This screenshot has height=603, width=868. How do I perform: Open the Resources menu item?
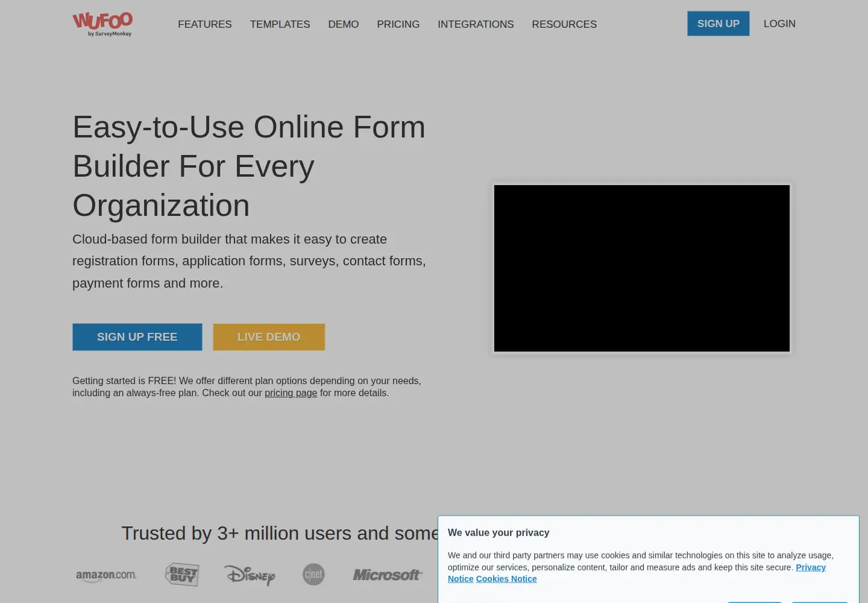[564, 24]
